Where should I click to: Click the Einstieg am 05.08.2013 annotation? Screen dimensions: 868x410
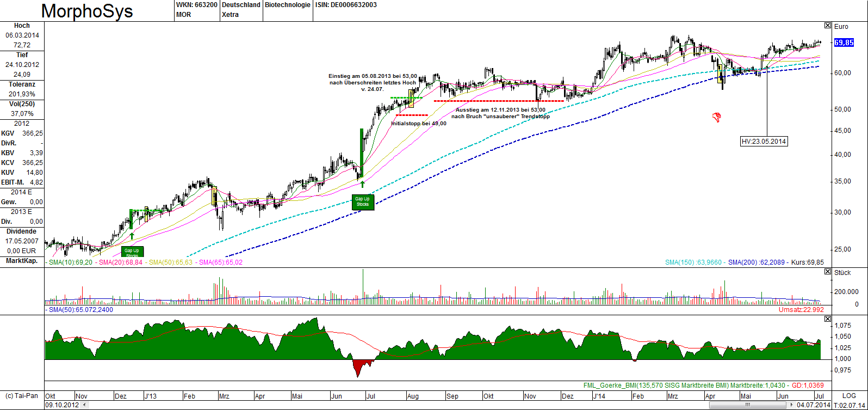coord(373,82)
